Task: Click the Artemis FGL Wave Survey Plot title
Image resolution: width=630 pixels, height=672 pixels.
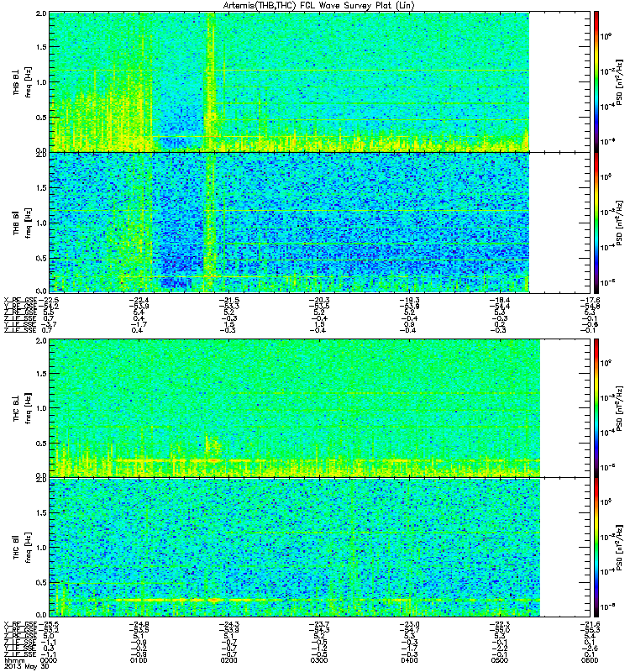Action: point(319,5)
